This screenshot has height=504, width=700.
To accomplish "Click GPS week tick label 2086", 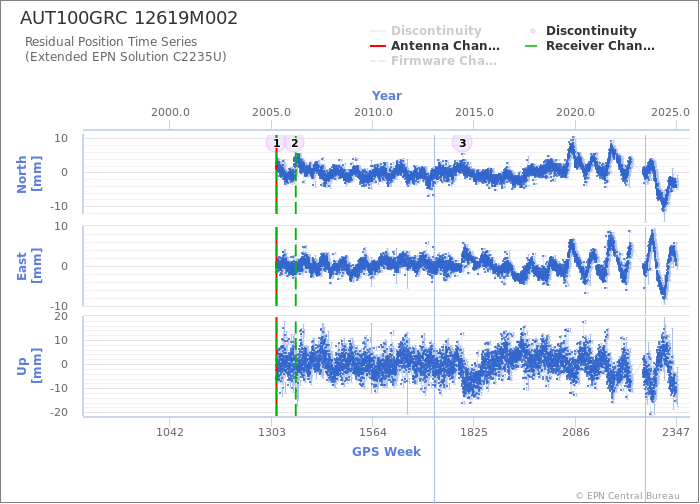I will [575, 432].
